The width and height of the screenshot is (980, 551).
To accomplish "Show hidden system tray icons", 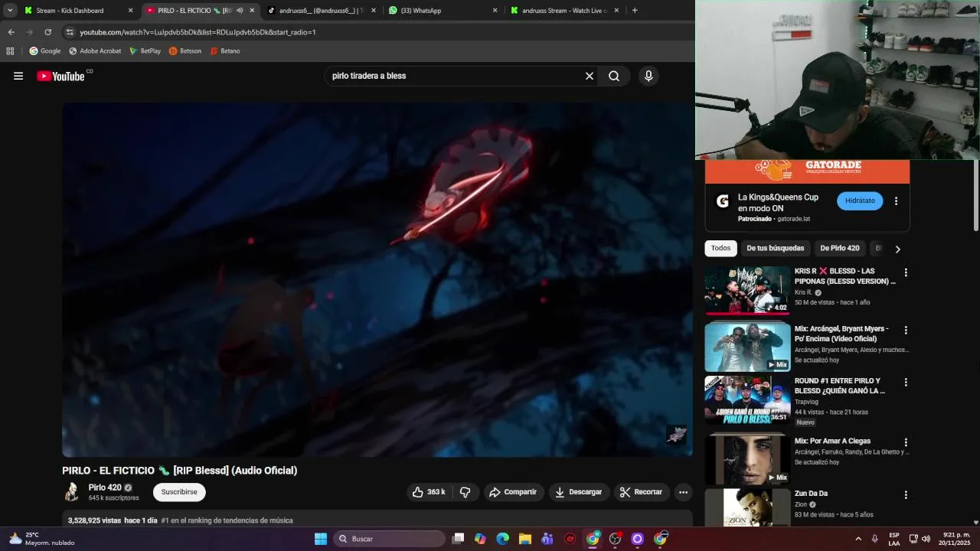I will pos(857,539).
